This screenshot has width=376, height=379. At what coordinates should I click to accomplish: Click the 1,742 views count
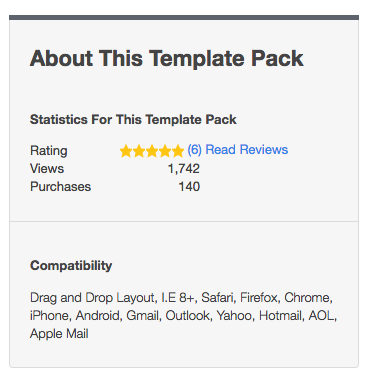tap(184, 169)
